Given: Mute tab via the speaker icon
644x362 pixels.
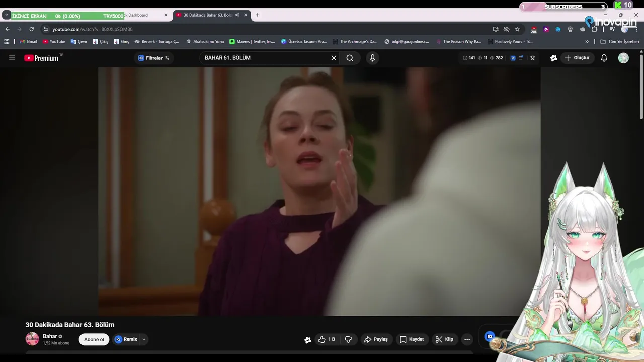Looking at the screenshot, I should tap(237, 15).
